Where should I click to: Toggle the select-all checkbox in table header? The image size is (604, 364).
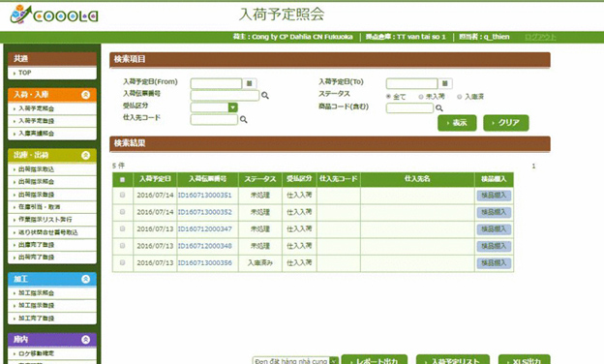123,179
